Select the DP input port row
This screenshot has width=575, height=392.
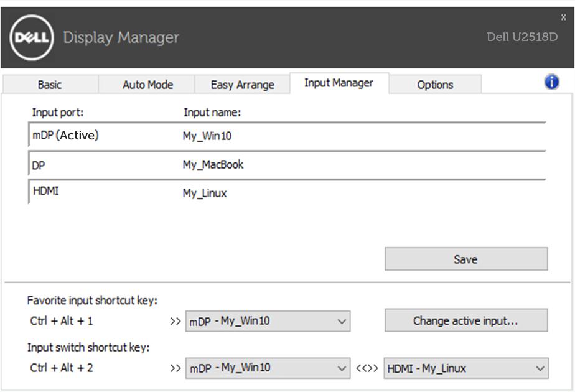coord(287,164)
